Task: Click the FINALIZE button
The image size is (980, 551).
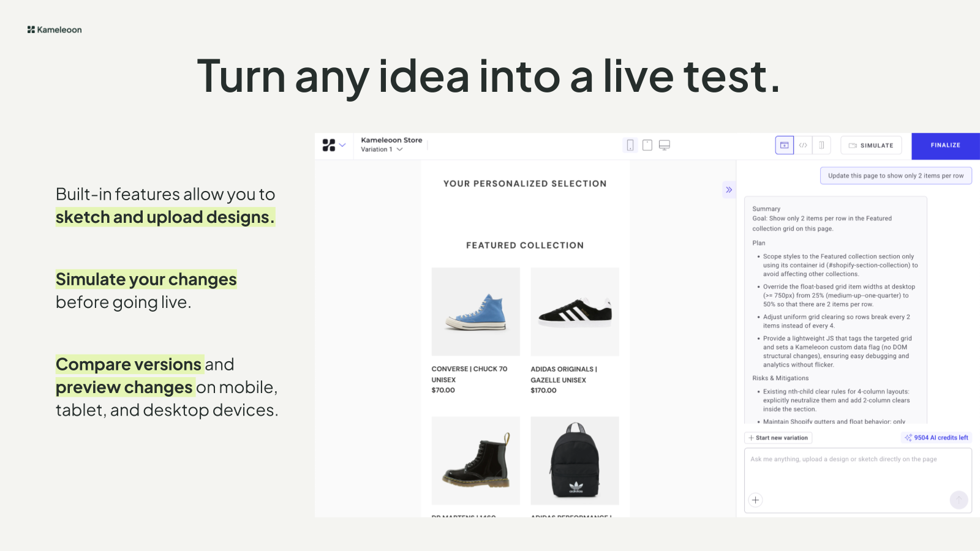Action: pyautogui.click(x=946, y=146)
